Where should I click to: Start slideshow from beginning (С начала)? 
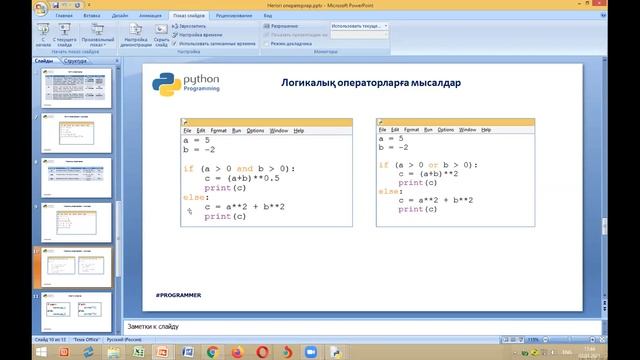[x=43, y=35]
